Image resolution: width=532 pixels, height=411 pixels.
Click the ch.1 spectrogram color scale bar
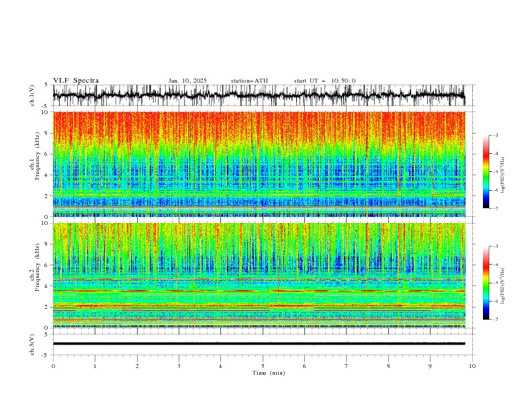coord(486,172)
